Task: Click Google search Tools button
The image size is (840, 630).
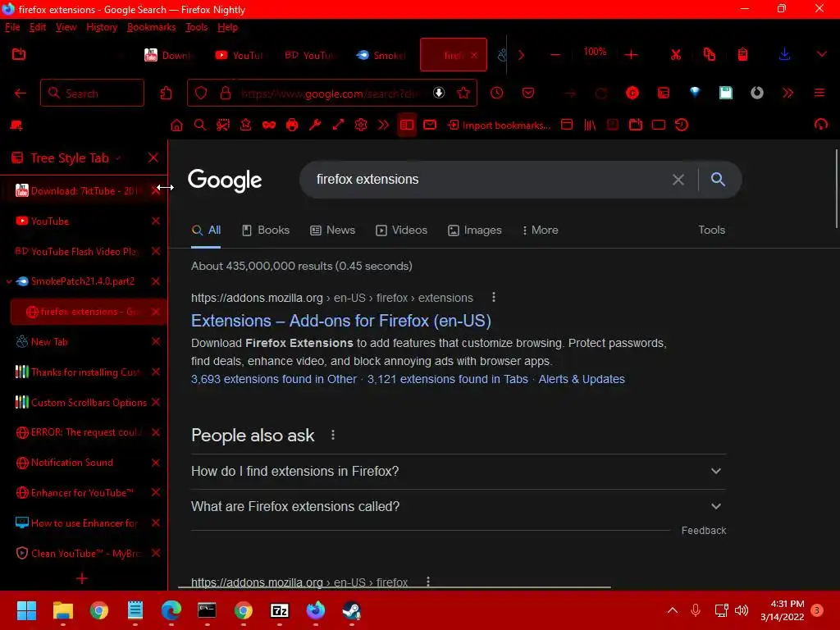Action: [711, 231]
